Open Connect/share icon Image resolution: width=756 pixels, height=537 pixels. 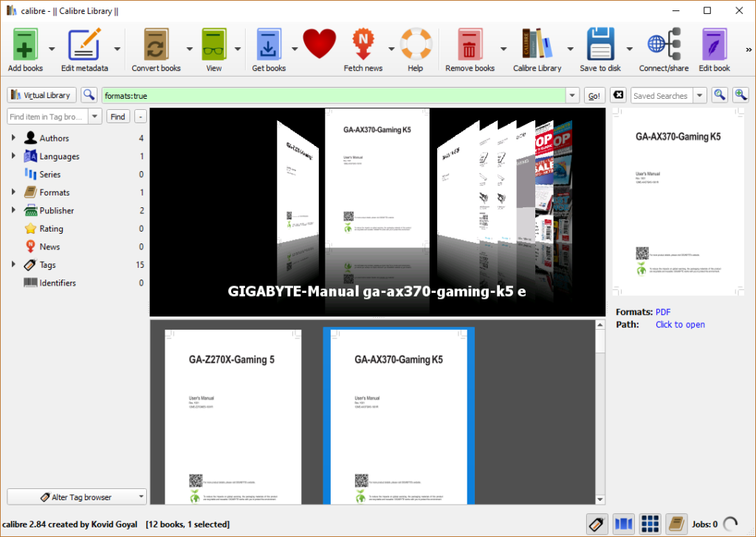point(664,44)
